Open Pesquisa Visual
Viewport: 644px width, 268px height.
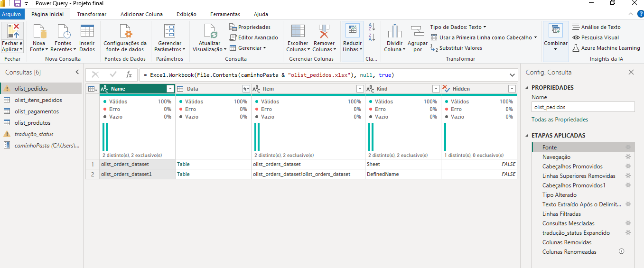coord(596,37)
